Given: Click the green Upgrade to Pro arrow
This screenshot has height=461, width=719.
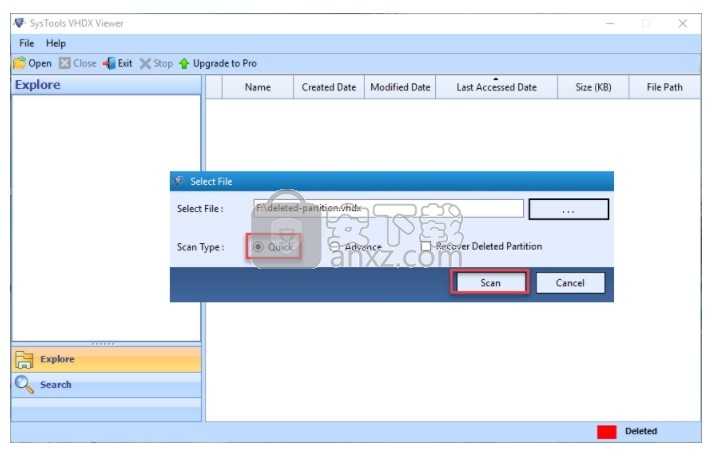Looking at the screenshot, I should pyautogui.click(x=184, y=64).
